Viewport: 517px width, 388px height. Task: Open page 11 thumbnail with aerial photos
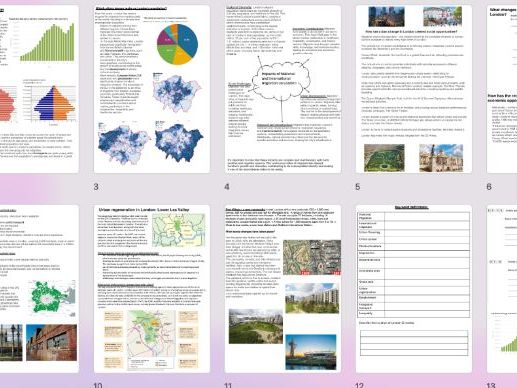click(x=283, y=289)
